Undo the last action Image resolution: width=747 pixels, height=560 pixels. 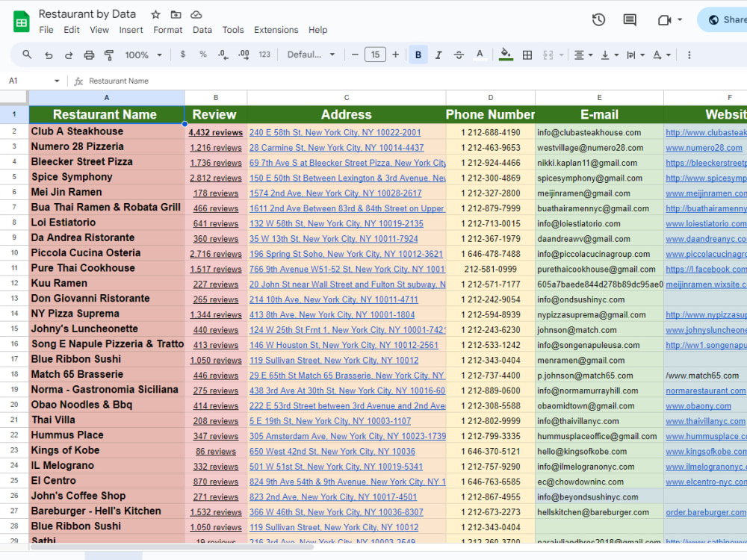[x=48, y=55]
